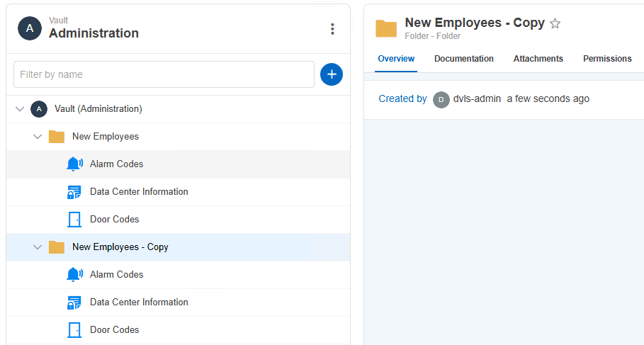Collapse the New Employees folder chevron
644x345 pixels.
point(38,136)
